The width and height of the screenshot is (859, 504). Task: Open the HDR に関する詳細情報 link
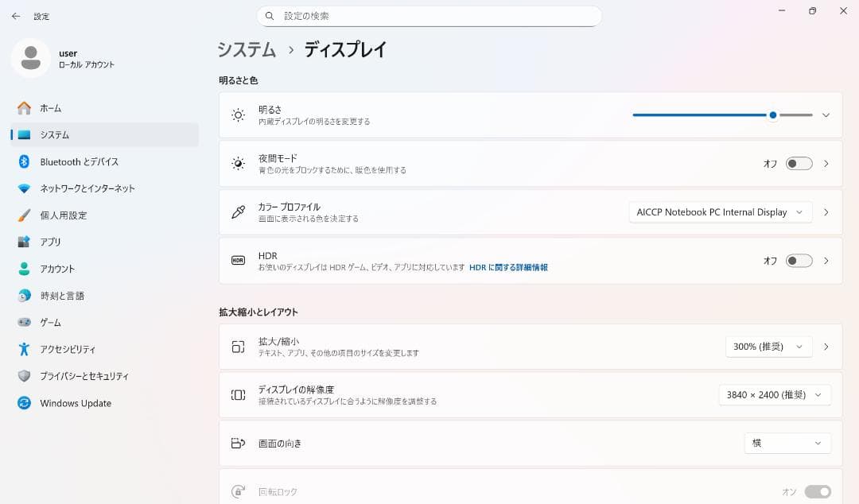(509, 267)
